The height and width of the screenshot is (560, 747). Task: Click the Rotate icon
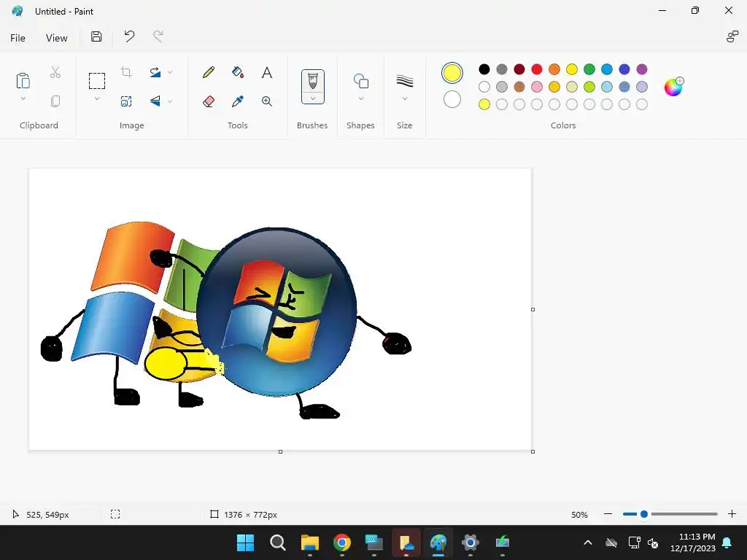pos(155,72)
